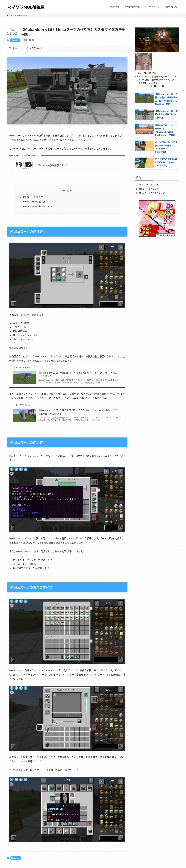The image size is (186, 868).
Task: Click the thumbnail of ranked post 3
Action: (x=144, y=129)
